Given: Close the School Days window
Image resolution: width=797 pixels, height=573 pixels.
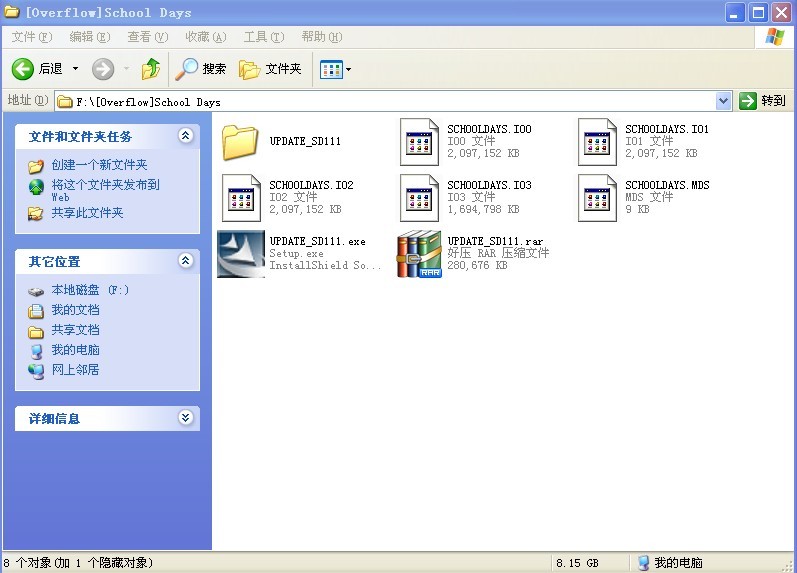Looking at the screenshot, I should pyautogui.click(x=782, y=13).
